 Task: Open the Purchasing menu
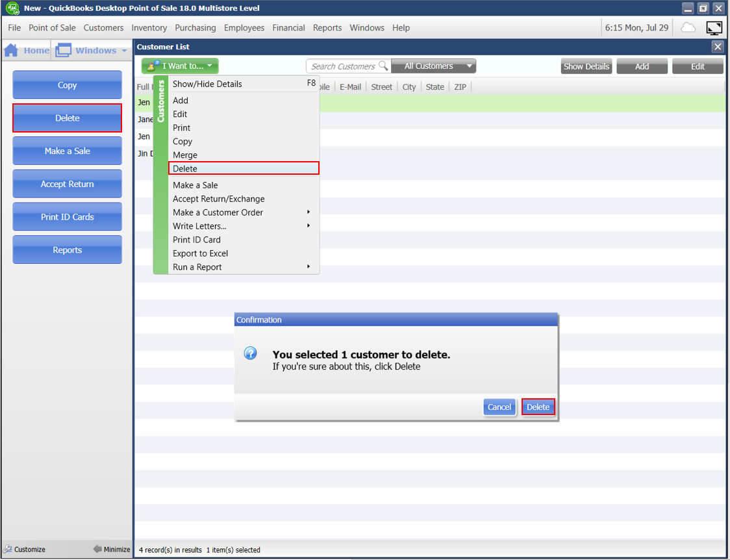click(195, 28)
